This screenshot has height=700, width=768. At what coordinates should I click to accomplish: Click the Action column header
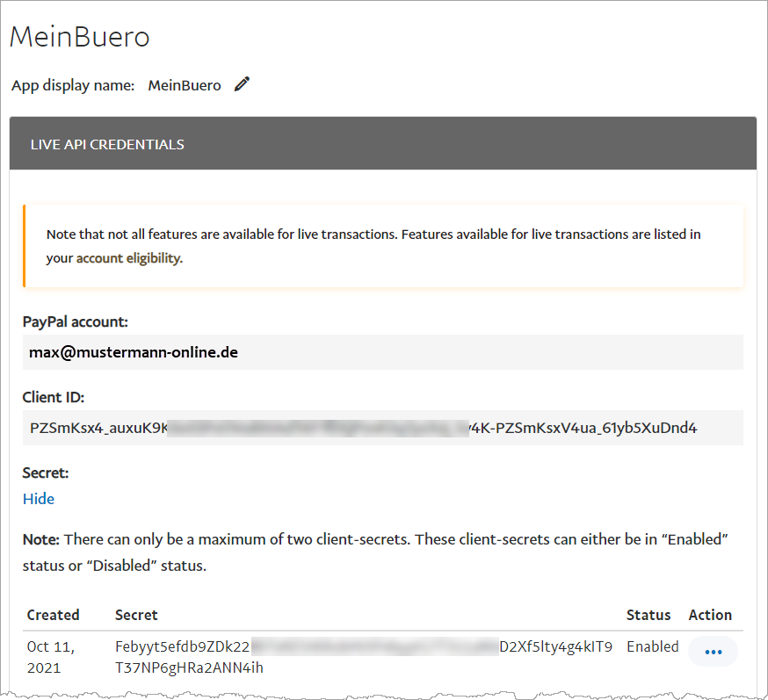click(x=710, y=615)
